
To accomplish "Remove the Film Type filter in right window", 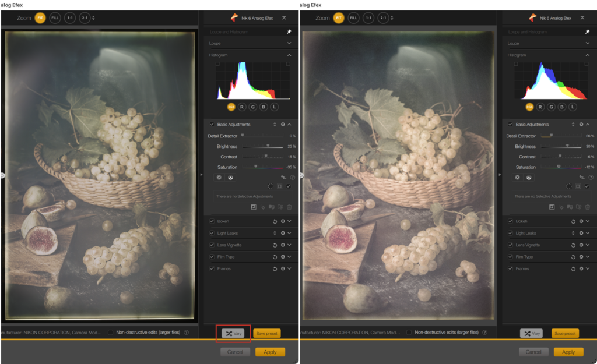I will pyautogui.click(x=581, y=257).
